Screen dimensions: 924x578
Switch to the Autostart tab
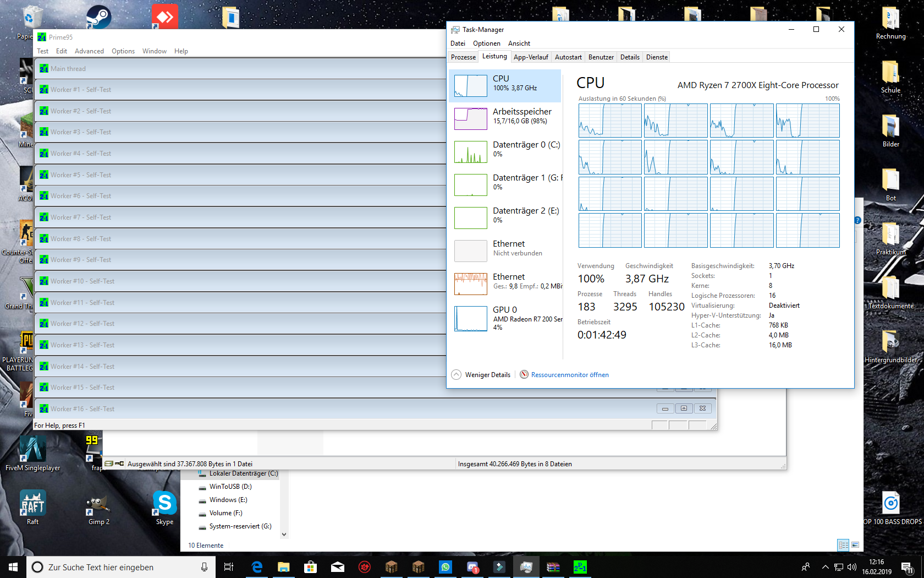[568, 57]
